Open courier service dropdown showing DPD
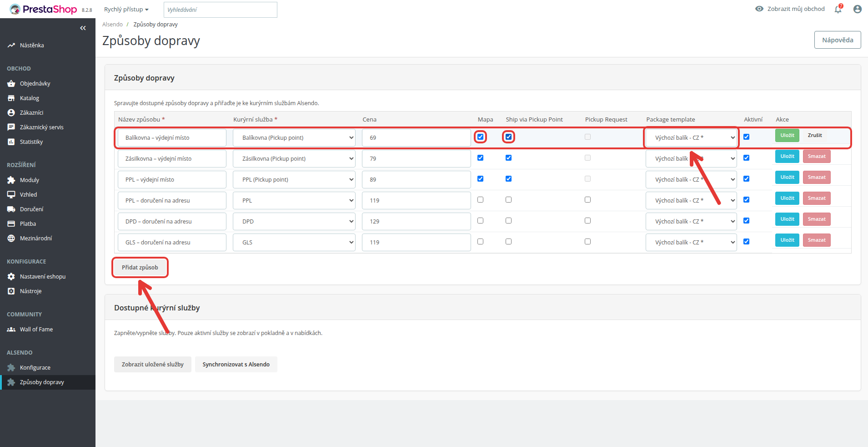 [294, 221]
